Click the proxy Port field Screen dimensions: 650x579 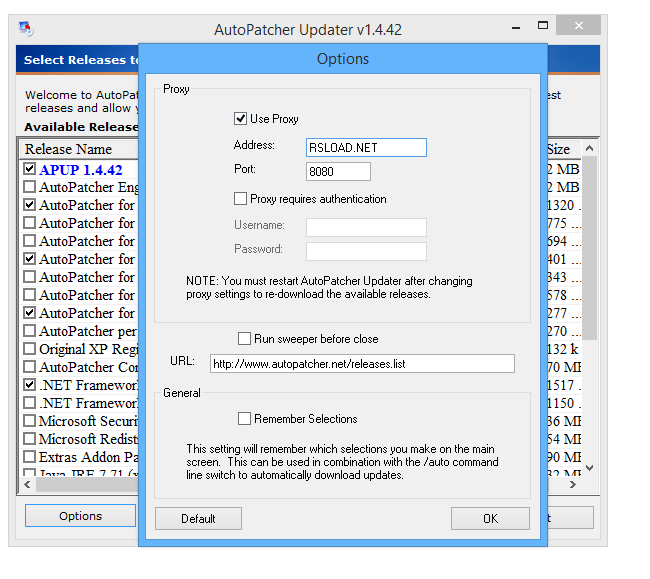pyautogui.click(x=338, y=171)
